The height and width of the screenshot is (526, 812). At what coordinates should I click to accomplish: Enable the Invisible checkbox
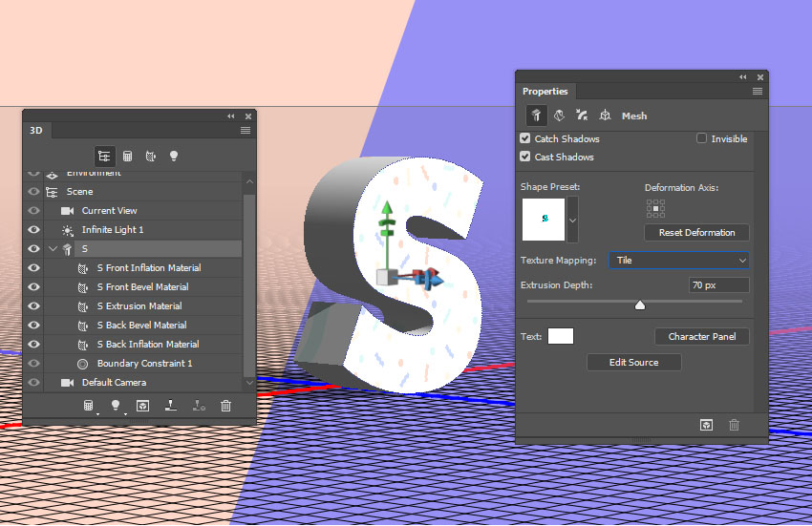click(x=701, y=138)
